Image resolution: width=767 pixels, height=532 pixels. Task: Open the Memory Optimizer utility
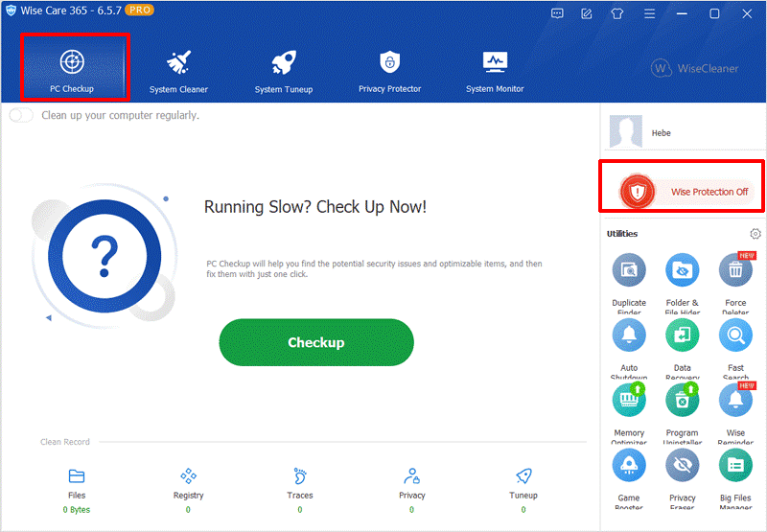[x=629, y=414]
